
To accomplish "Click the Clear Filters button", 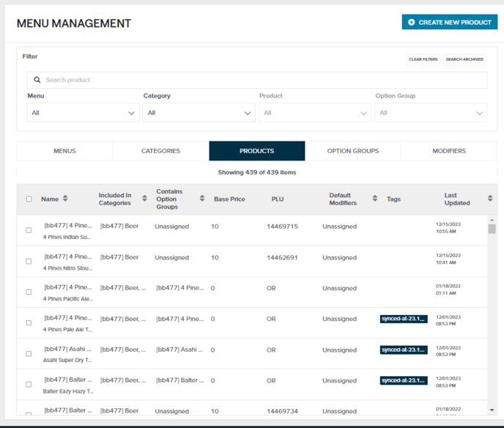I will 423,59.
